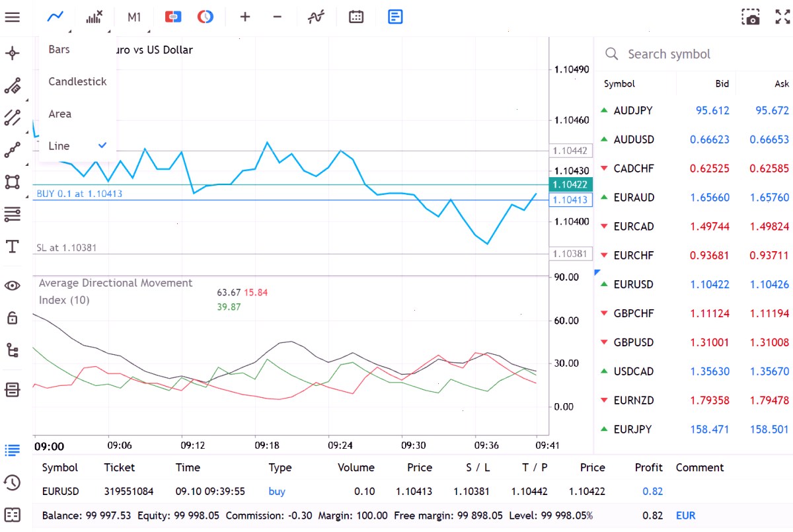Select the shapes rectangle drawing tool
Screen dimensions: 793x532
pyautogui.click(x=12, y=182)
